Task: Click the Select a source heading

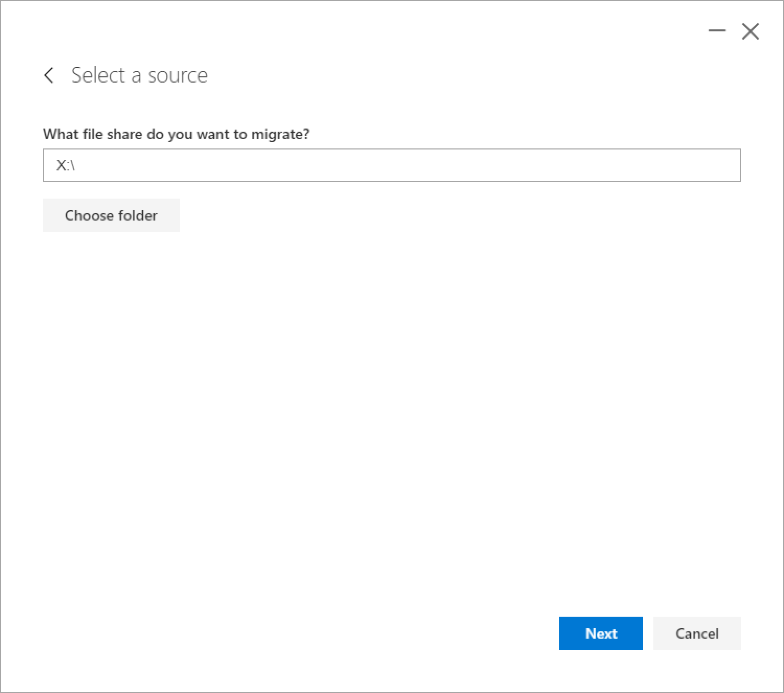Action: pos(140,75)
